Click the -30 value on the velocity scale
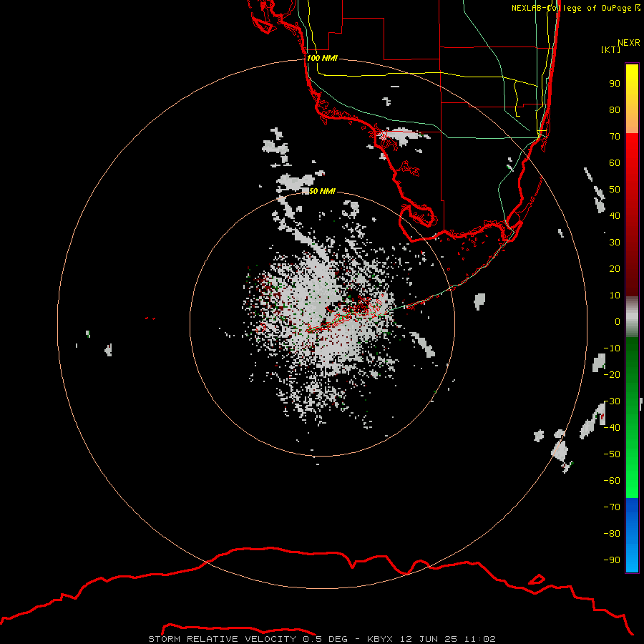 [612, 401]
